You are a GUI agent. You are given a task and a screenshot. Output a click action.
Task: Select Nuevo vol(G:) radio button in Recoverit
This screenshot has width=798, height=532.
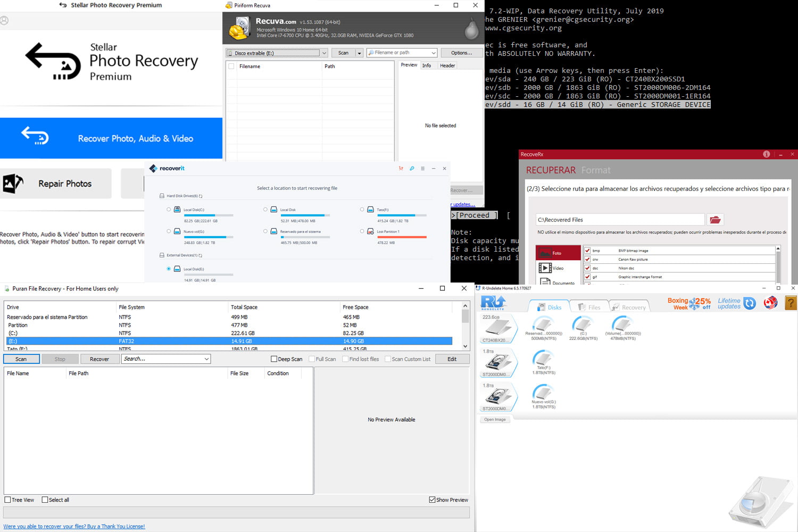click(x=169, y=231)
